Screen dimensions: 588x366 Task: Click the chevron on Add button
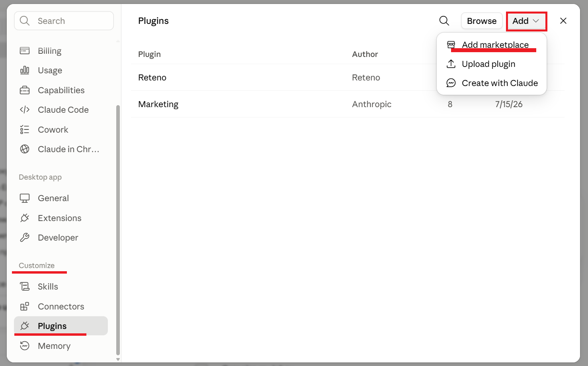tap(536, 21)
